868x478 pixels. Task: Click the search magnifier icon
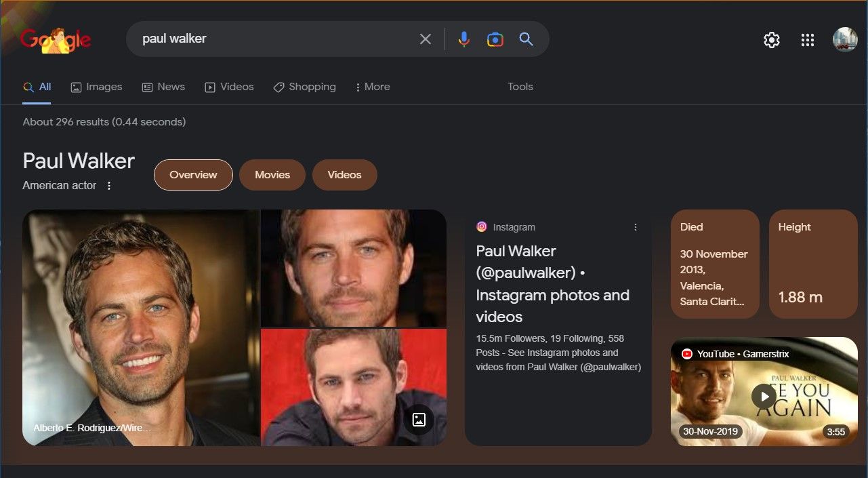[526, 39]
